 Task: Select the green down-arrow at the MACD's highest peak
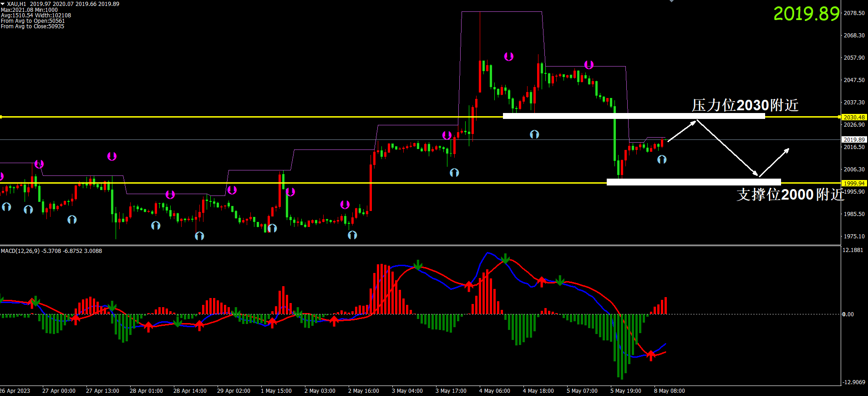(x=505, y=259)
